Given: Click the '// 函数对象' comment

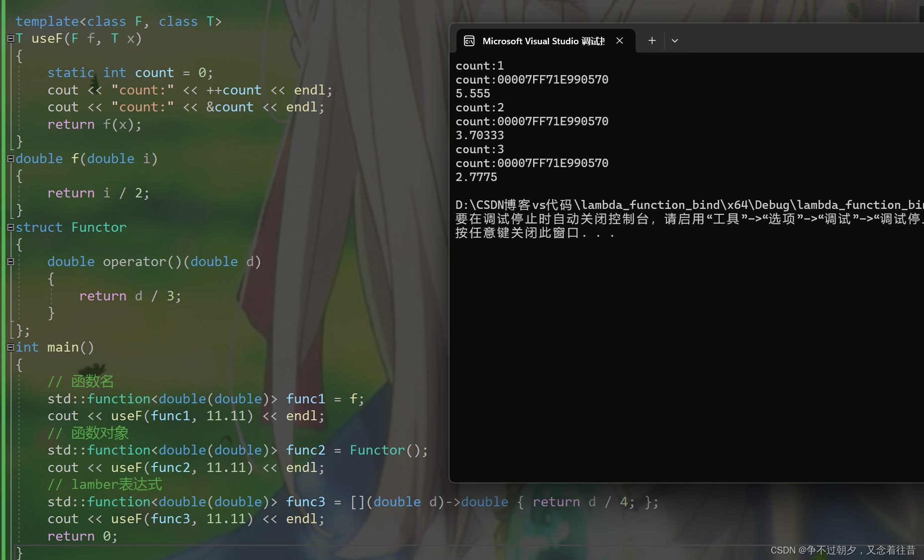Looking at the screenshot, I should pyautogui.click(x=88, y=433).
